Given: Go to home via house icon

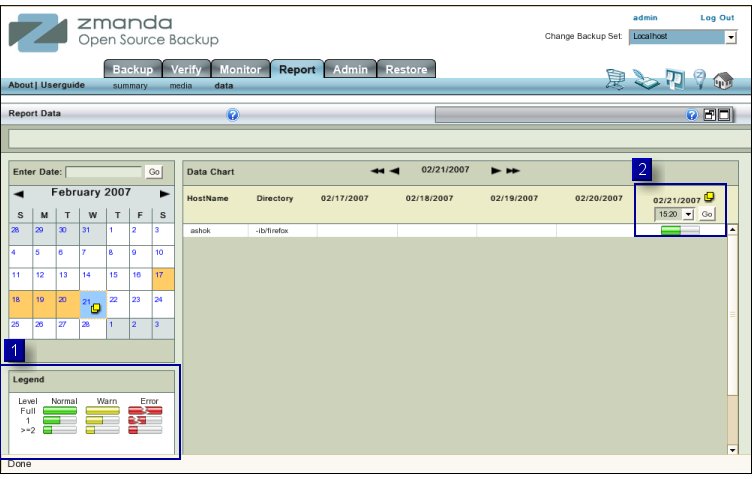Looking at the screenshot, I should tap(723, 80).
